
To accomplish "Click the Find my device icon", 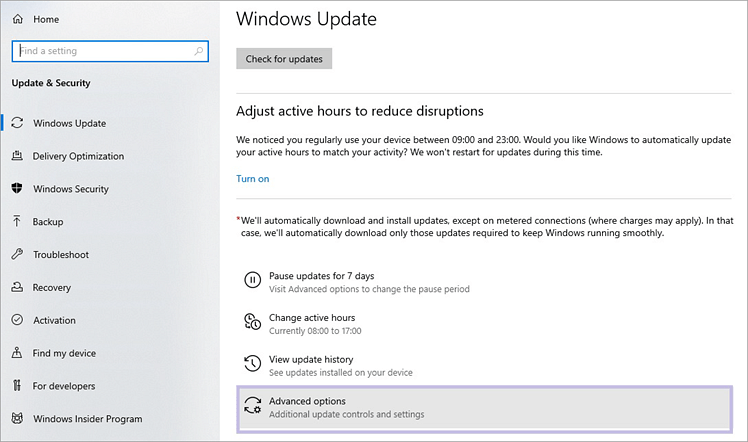I will pos(17,353).
